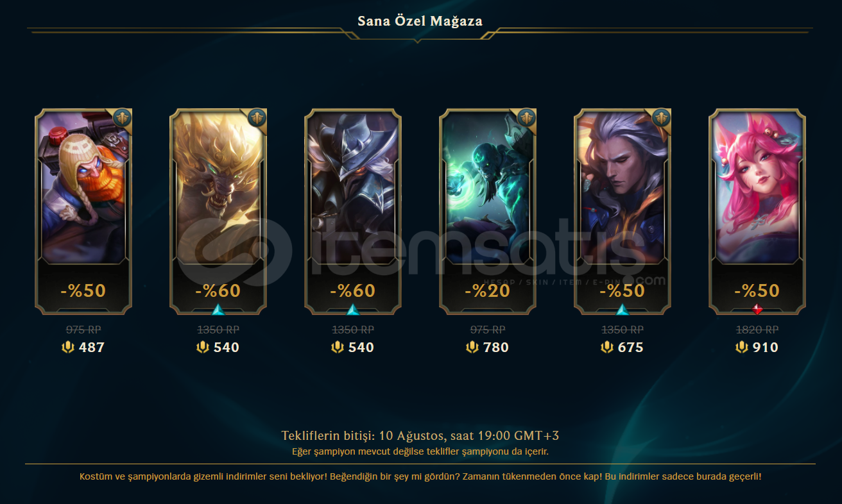Click the -%50 discount on silver-haired card
Image resolution: width=842 pixels, height=504 pixels.
pos(622,290)
